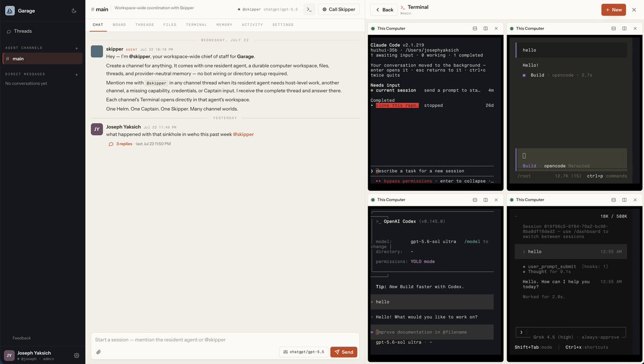Click the @skipper mention in Joseph's message
This screenshot has width=644, height=364.
[x=243, y=134]
